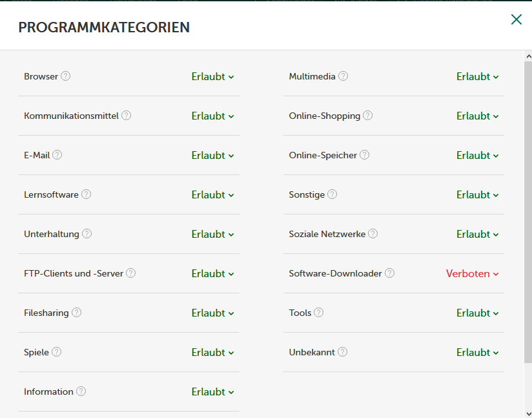Expand the Software-Downloader Verboten dropdown

(x=472, y=273)
